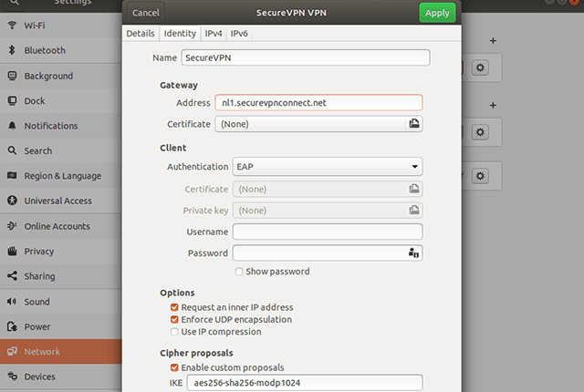Switch to the Details tab
This screenshot has height=392, width=584.
pyautogui.click(x=141, y=34)
